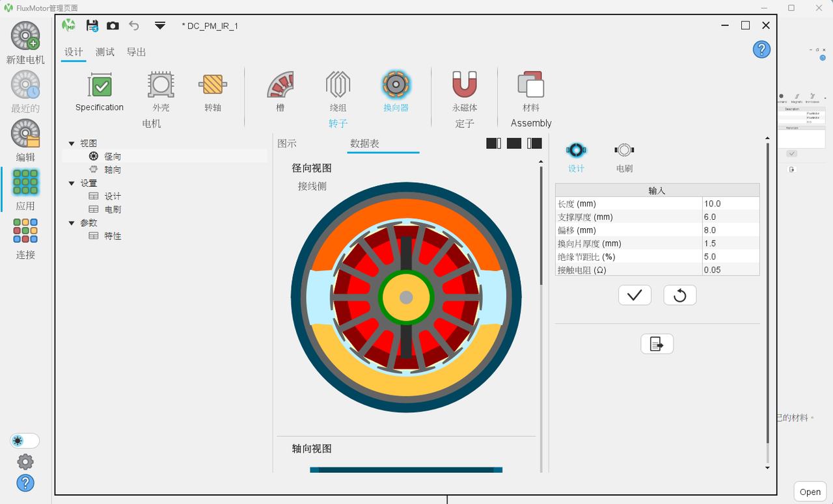Switch to the 图示 tab
Viewport: 833px width, 504px height.
click(x=287, y=143)
